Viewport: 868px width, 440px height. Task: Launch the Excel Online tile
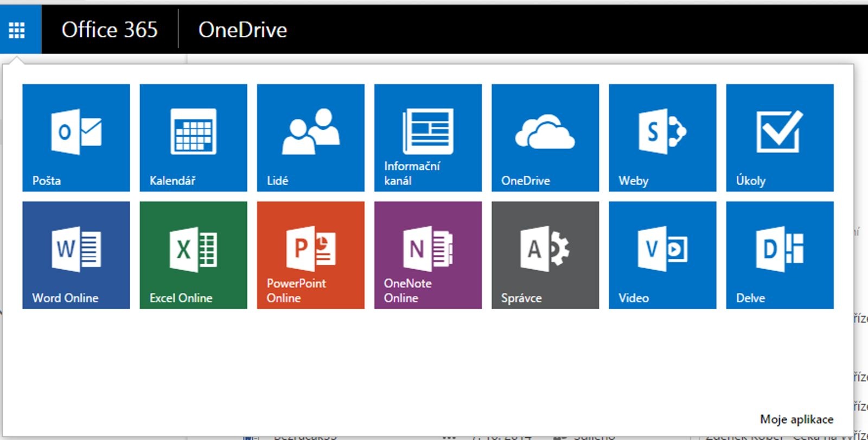(x=194, y=255)
